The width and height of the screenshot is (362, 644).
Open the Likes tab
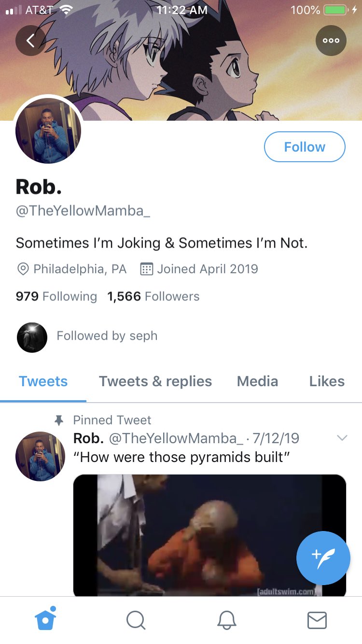327,381
